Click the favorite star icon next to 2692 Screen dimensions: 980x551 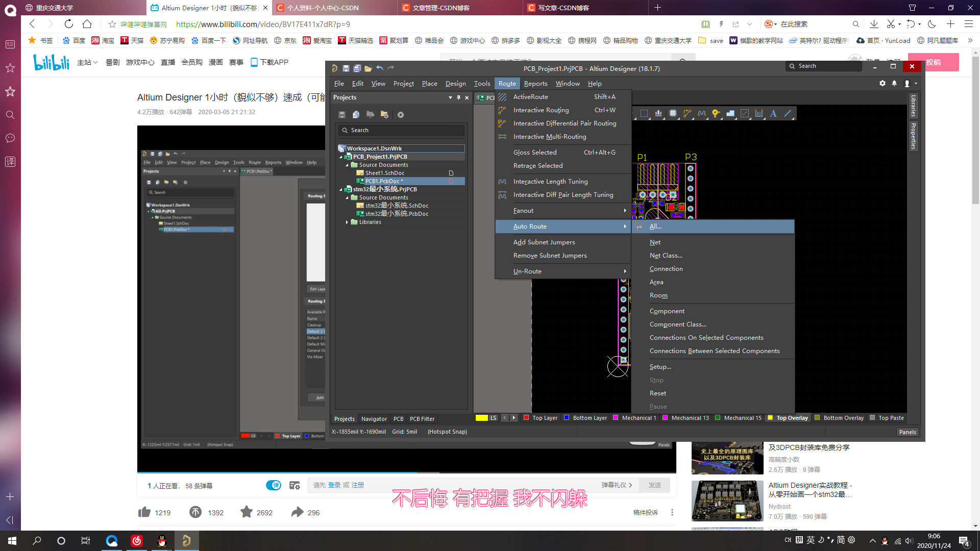(x=247, y=512)
